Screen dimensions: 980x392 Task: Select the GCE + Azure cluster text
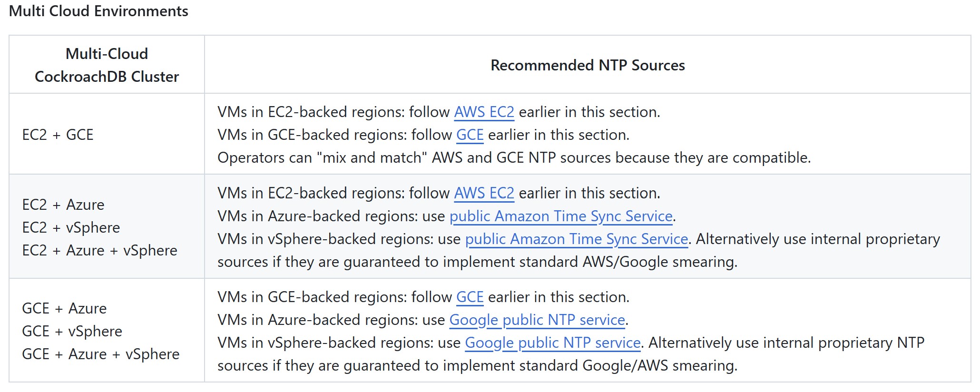tap(64, 309)
